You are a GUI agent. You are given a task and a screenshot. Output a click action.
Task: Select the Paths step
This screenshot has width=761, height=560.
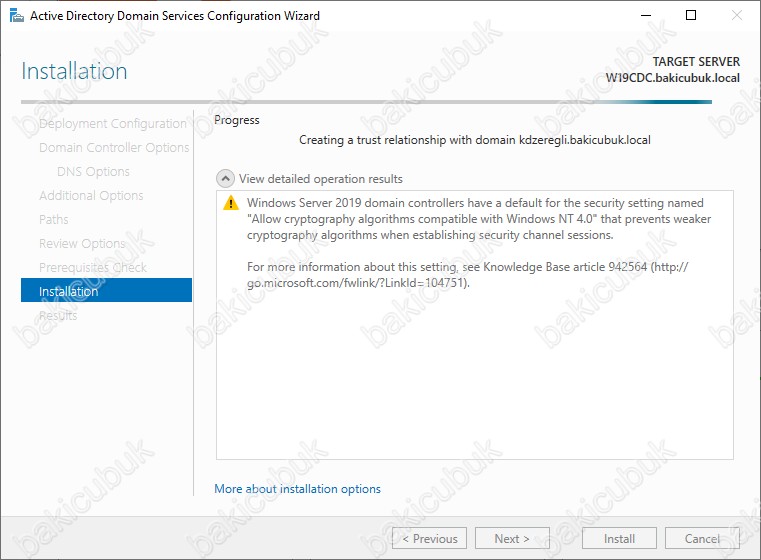[x=53, y=219]
